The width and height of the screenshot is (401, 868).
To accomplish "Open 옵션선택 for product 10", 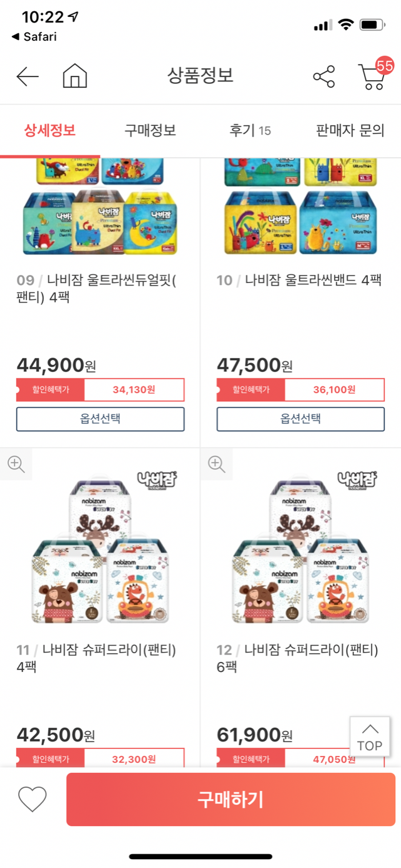I will (301, 419).
